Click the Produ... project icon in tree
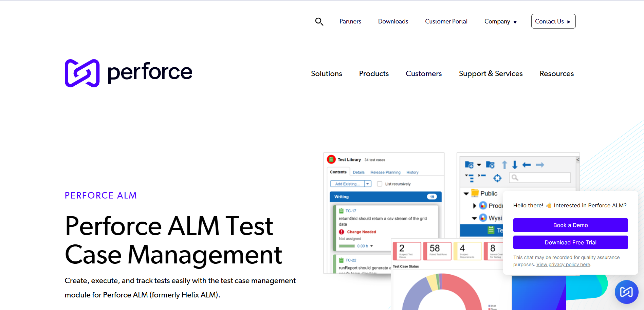The image size is (644, 310). (x=483, y=205)
